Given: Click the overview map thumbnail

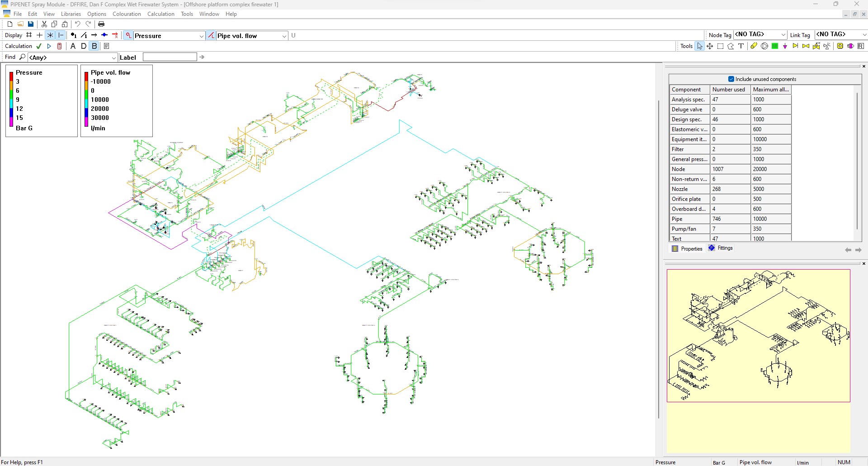Looking at the screenshot, I should pos(758,336).
